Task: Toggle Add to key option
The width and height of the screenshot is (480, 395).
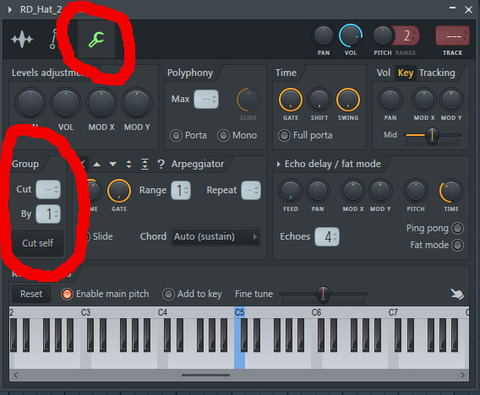Action: coord(168,294)
